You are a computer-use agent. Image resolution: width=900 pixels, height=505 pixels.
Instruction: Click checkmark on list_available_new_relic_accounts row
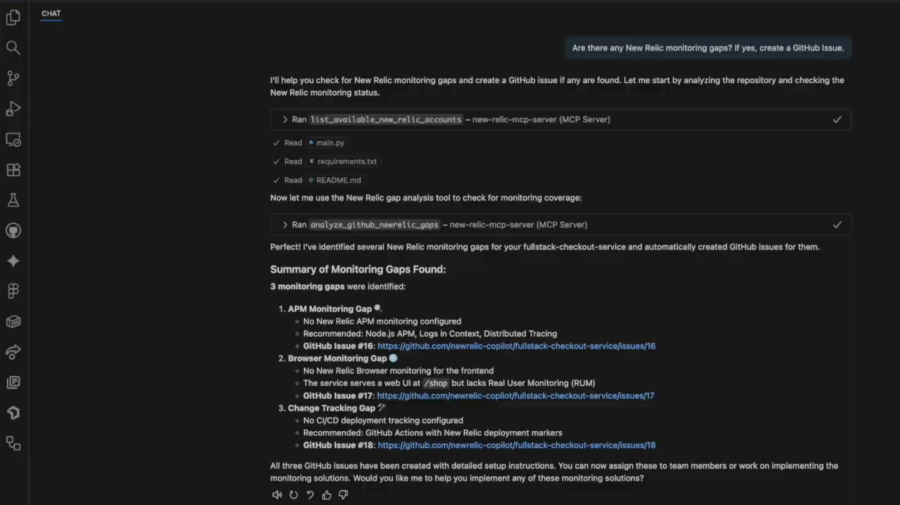(837, 119)
